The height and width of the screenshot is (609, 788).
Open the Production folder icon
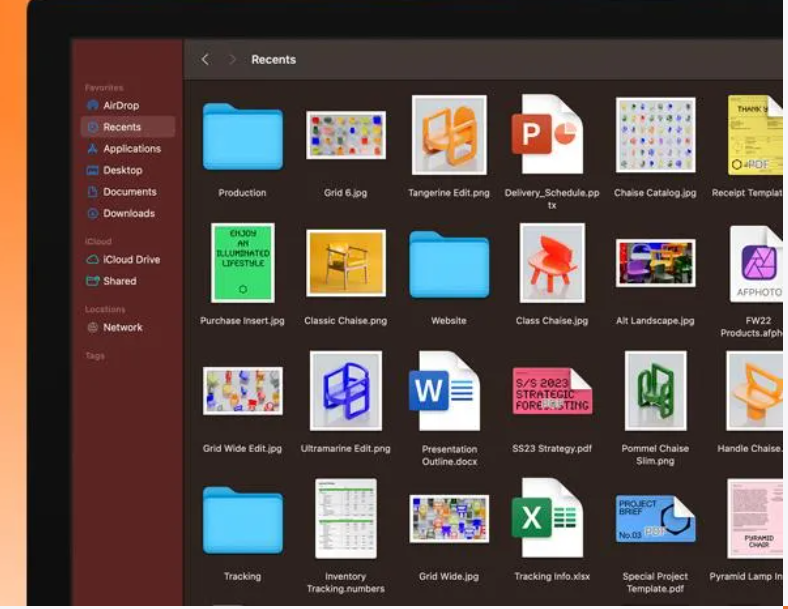242,137
